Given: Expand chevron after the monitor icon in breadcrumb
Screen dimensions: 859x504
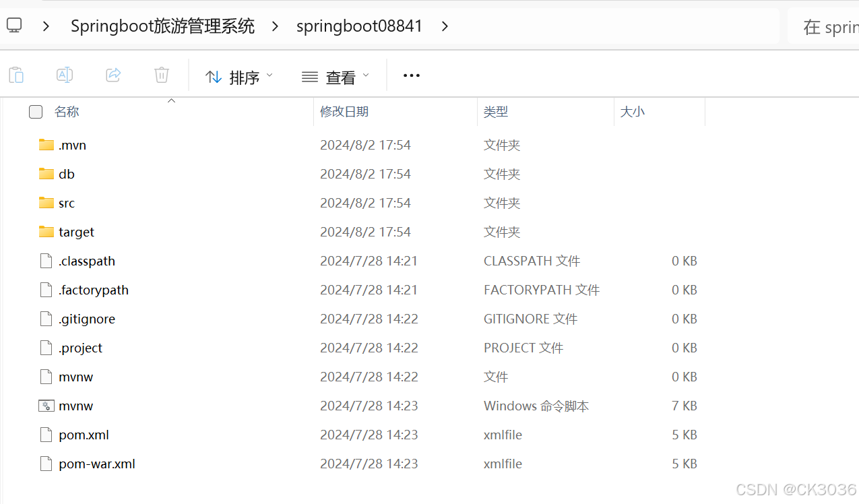Looking at the screenshot, I should tap(46, 26).
